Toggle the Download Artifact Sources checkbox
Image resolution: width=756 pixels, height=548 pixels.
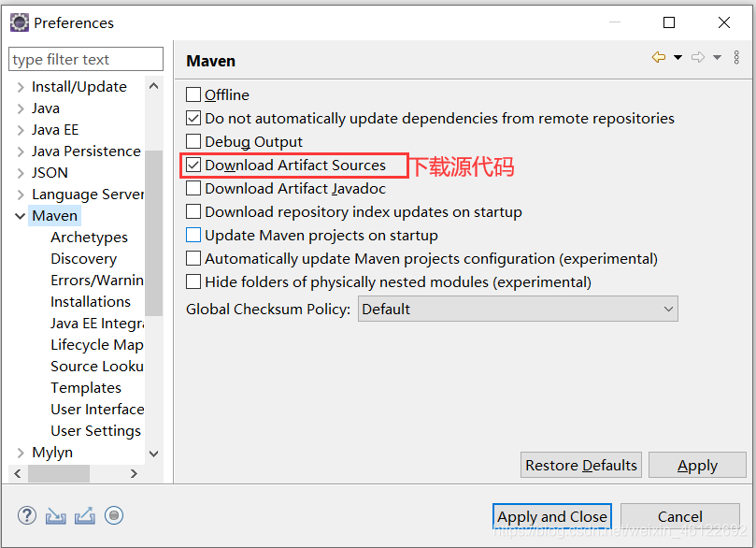click(193, 165)
